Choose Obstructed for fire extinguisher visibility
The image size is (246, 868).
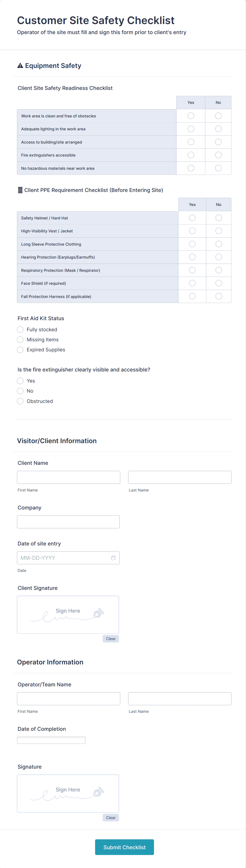(x=20, y=401)
